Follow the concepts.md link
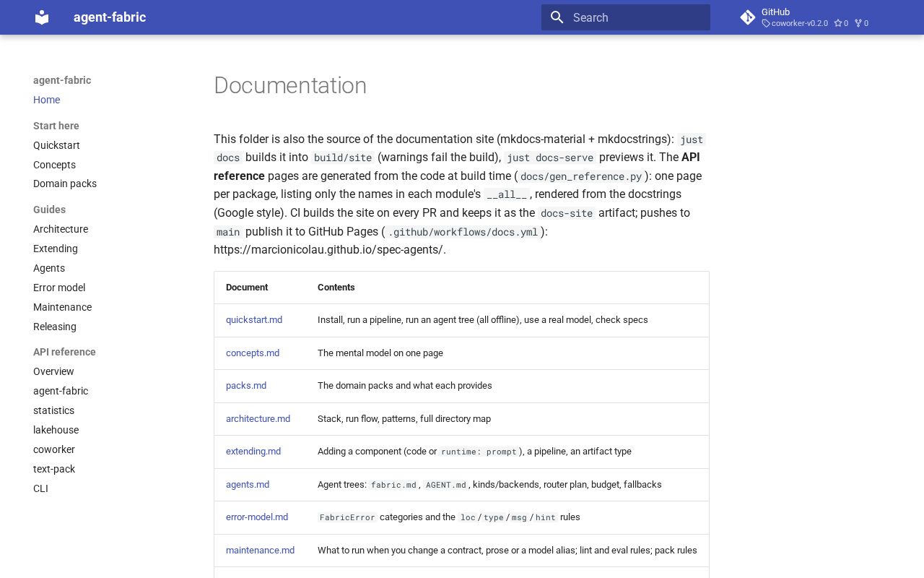The height and width of the screenshot is (578, 924). (x=253, y=353)
